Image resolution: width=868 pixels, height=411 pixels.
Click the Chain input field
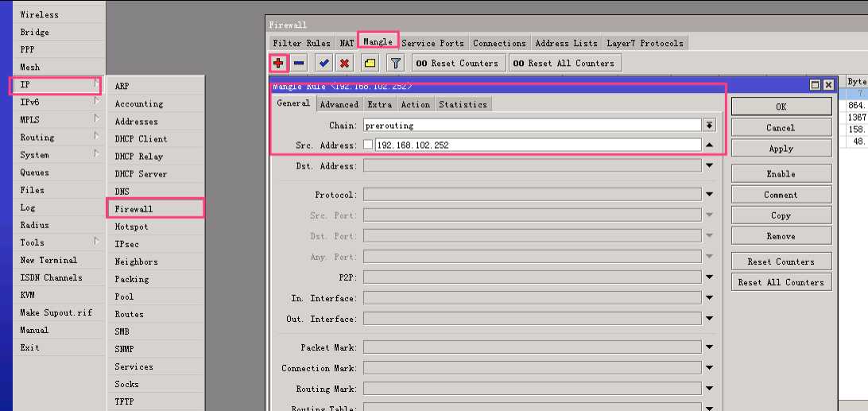[533, 125]
